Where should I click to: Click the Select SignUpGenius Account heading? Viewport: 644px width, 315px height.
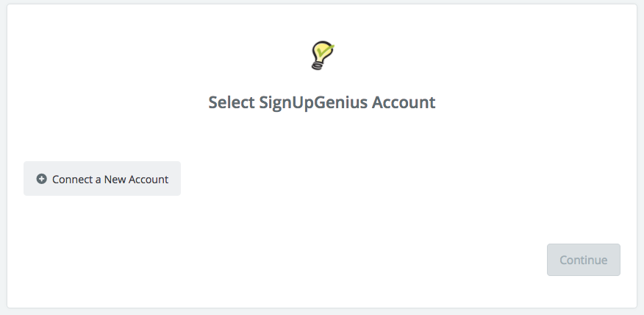321,102
